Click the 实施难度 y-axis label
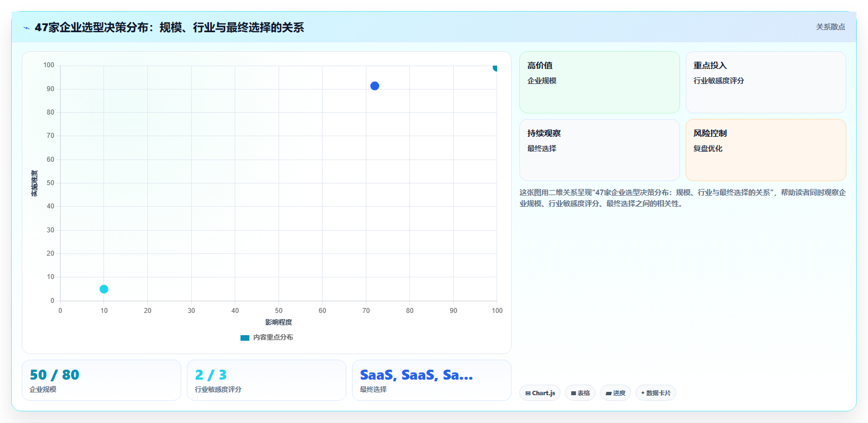868x423 pixels. point(34,183)
